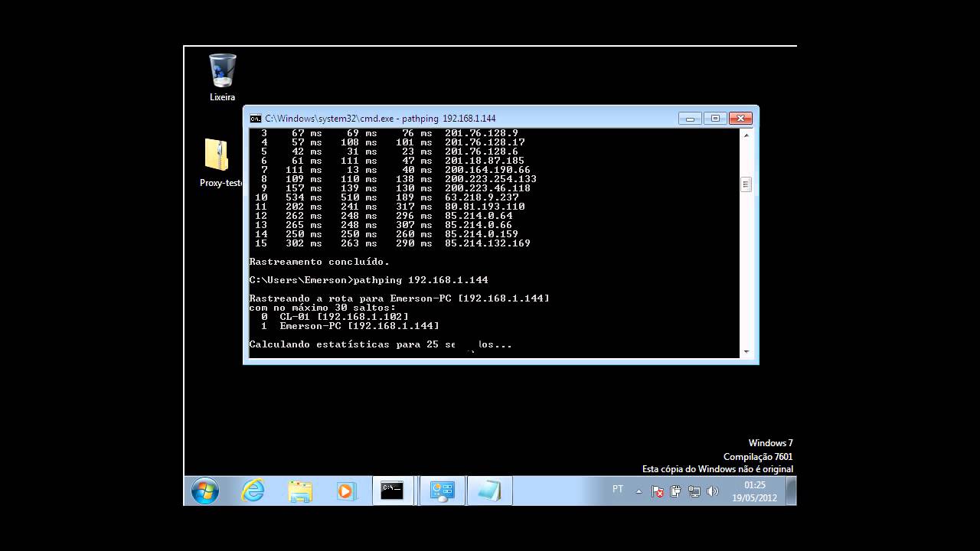Open the network tray icon

[x=694, y=491]
